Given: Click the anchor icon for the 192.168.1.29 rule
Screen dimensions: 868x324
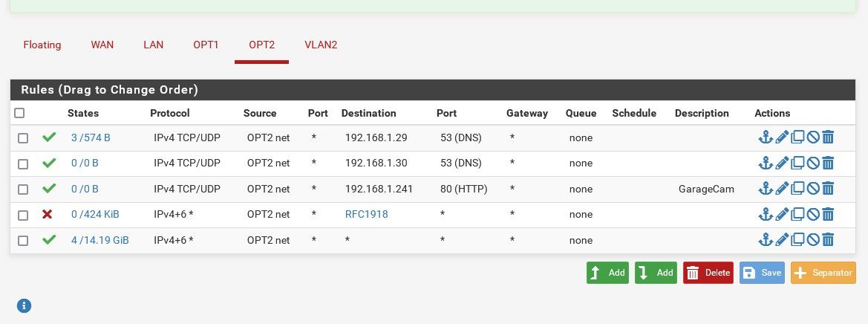Looking at the screenshot, I should click(x=765, y=137).
